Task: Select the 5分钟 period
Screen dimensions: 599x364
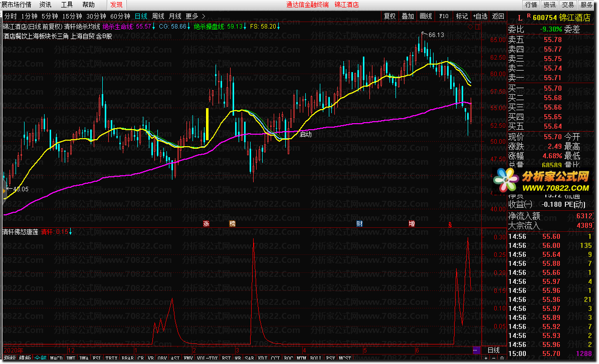Action: tap(50, 16)
